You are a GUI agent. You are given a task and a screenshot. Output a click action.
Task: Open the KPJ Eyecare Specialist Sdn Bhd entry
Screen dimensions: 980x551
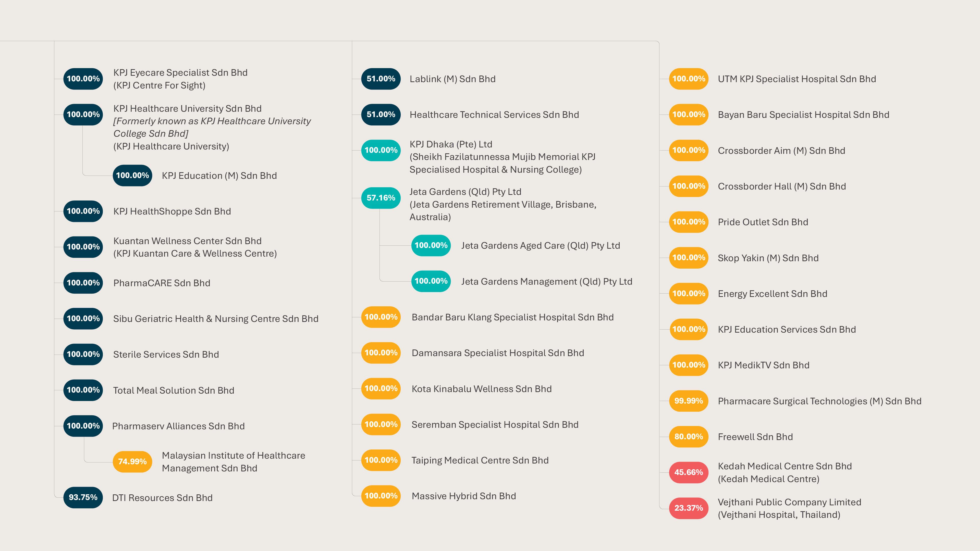(180, 73)
